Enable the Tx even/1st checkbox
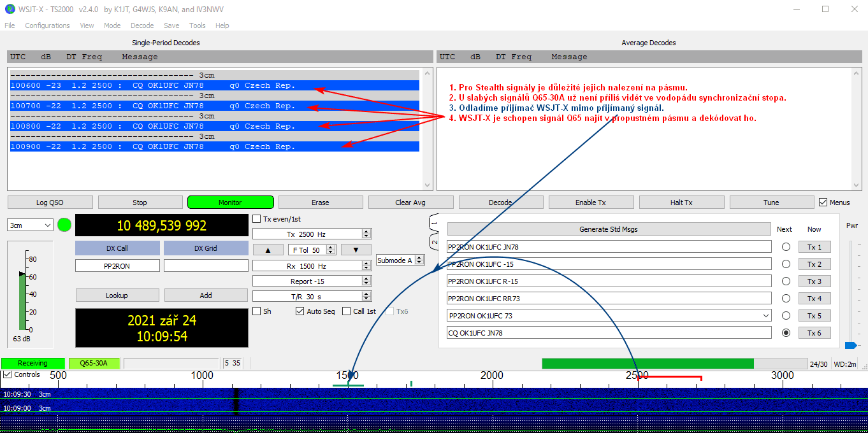Viewport: 868px width, 433px height. tap(257, 219)
